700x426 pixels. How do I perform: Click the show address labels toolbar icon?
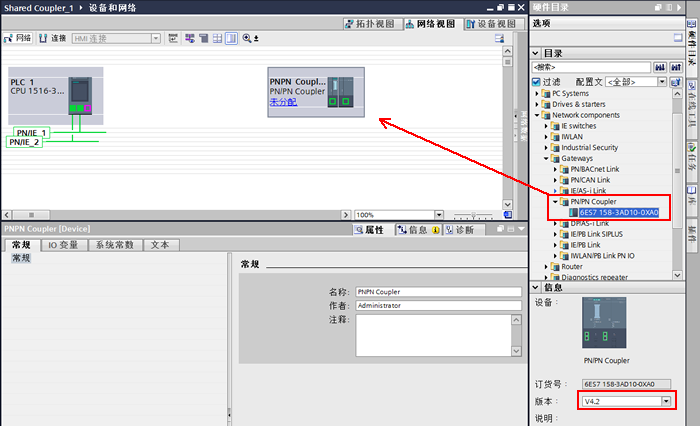190,38
